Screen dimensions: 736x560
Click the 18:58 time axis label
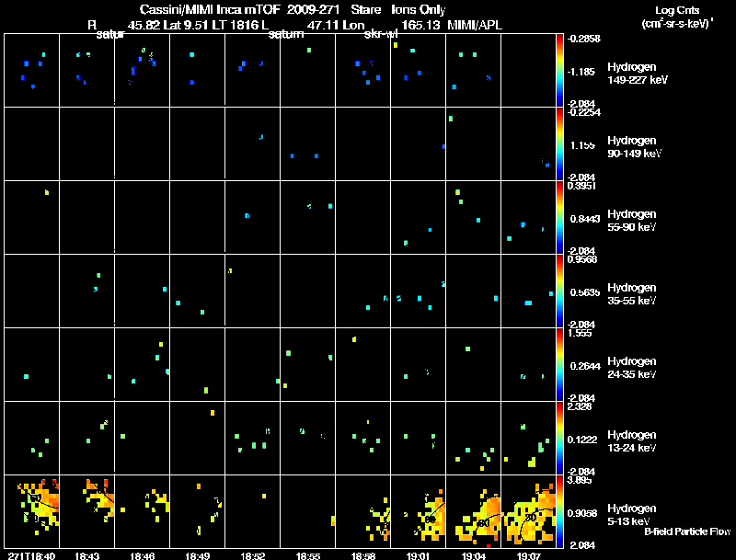click(363, 556)
